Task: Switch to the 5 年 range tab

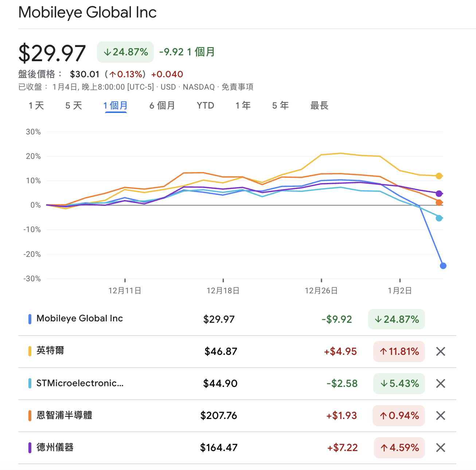Action: 280,106
